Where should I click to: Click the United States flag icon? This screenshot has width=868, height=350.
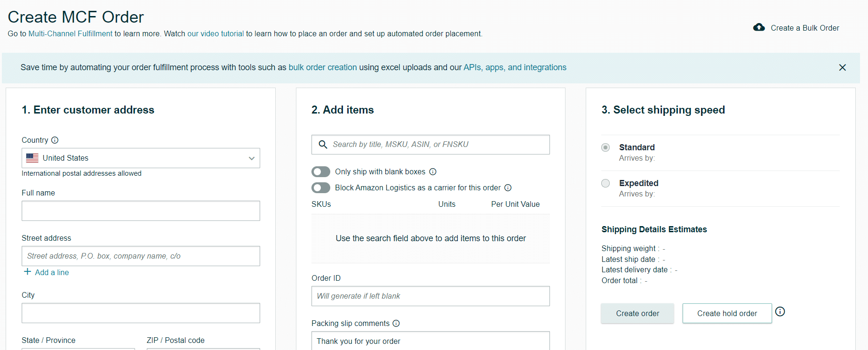click(x=32, y=158)
